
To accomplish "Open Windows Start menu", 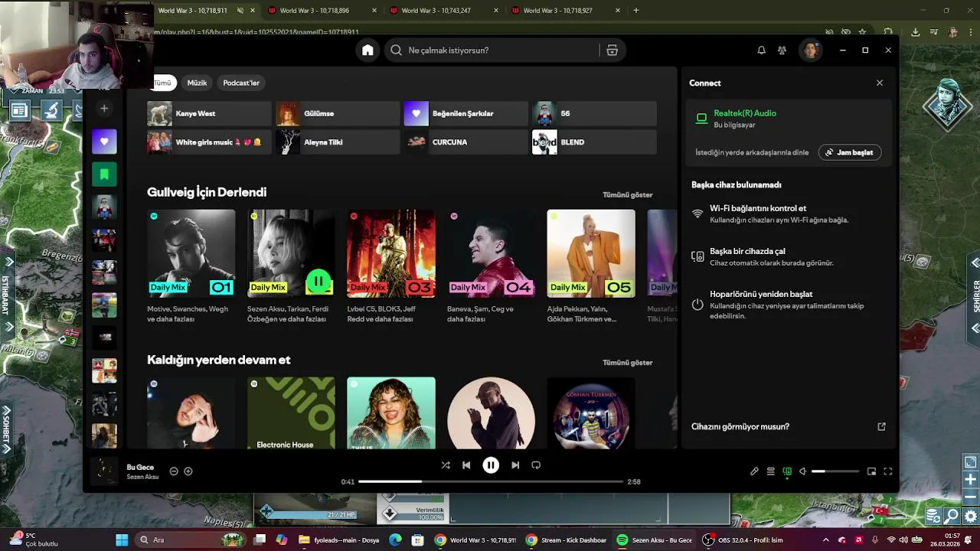I will point(122,540).
